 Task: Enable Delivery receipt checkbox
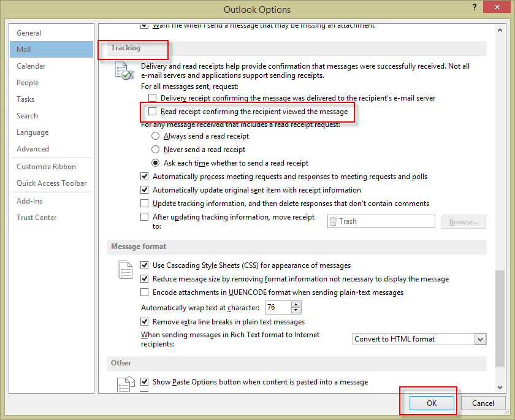[x=152, y=98]
